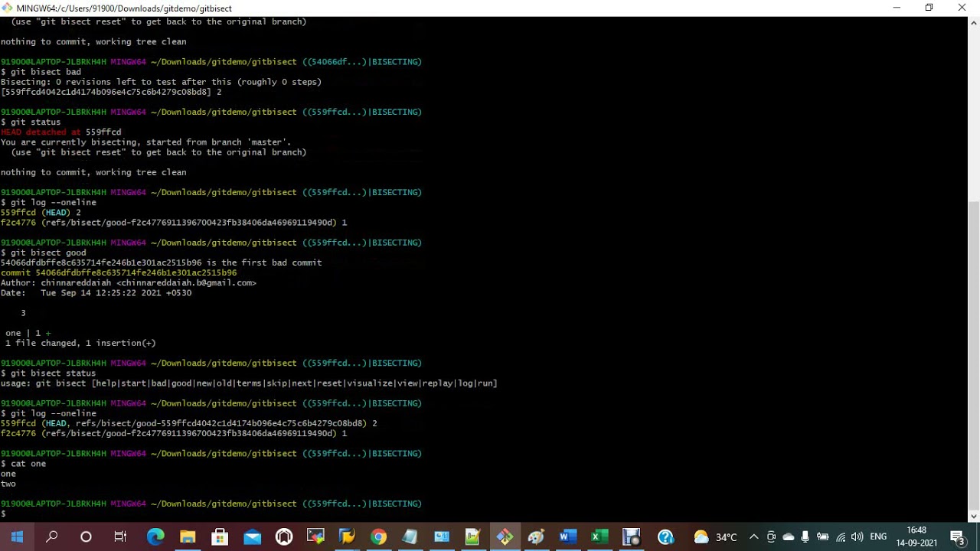Click the 'Date: Tue Sep 14' line

[96, 292]
